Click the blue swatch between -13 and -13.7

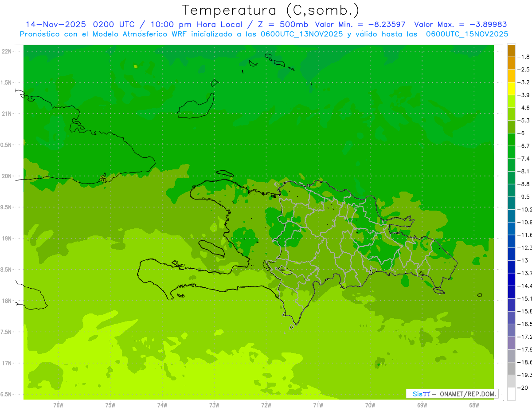[x=511, y=266]
